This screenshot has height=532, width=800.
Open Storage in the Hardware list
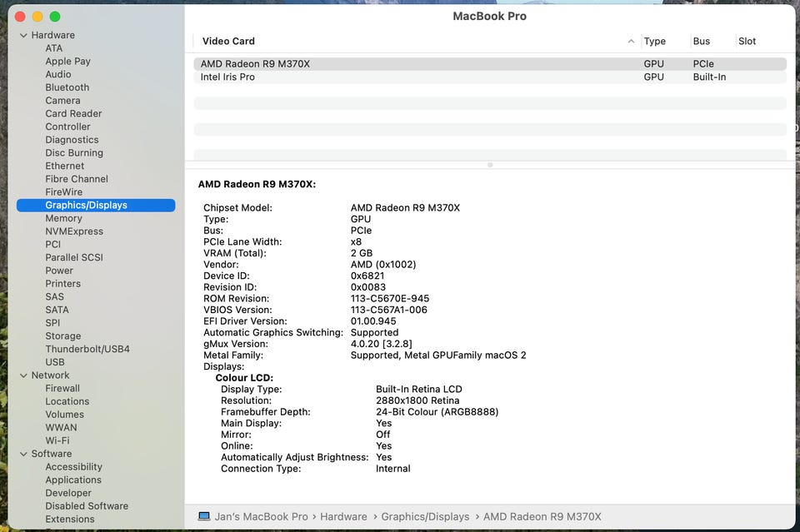(63, 336)
